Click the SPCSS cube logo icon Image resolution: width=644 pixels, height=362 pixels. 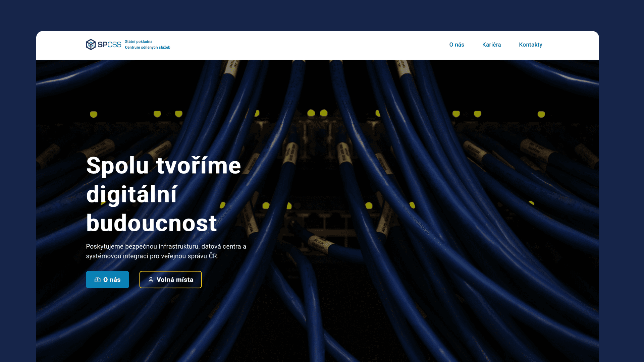click(x=91, y=45)
